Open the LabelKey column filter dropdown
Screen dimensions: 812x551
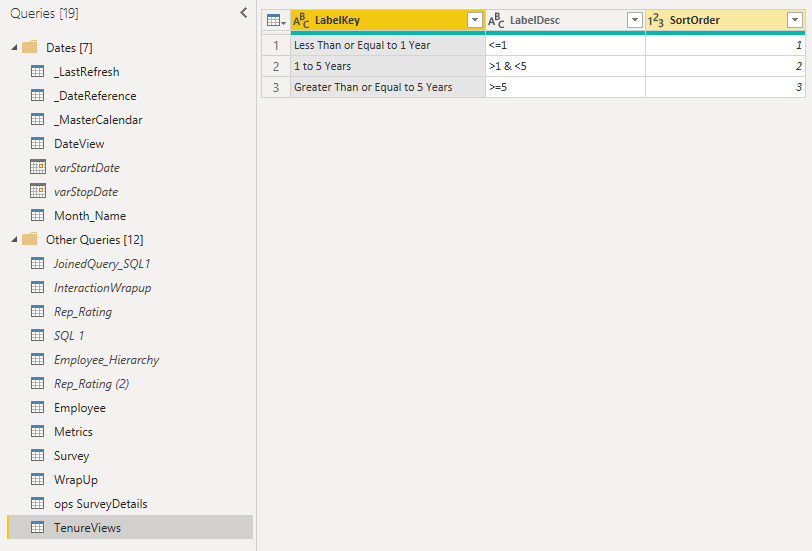(474, 20)
